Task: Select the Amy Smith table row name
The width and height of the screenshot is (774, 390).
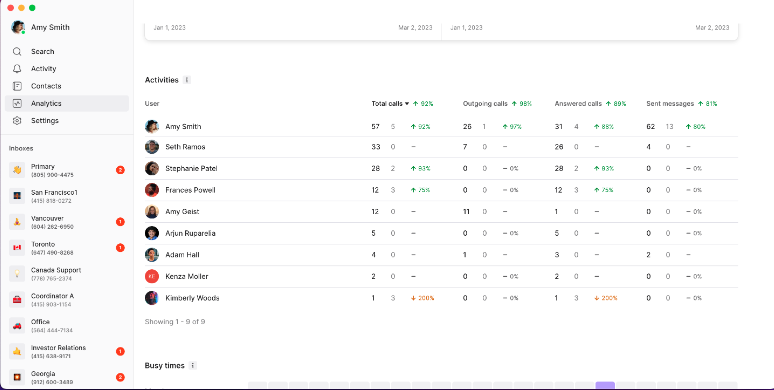Action: pos(183,126)
